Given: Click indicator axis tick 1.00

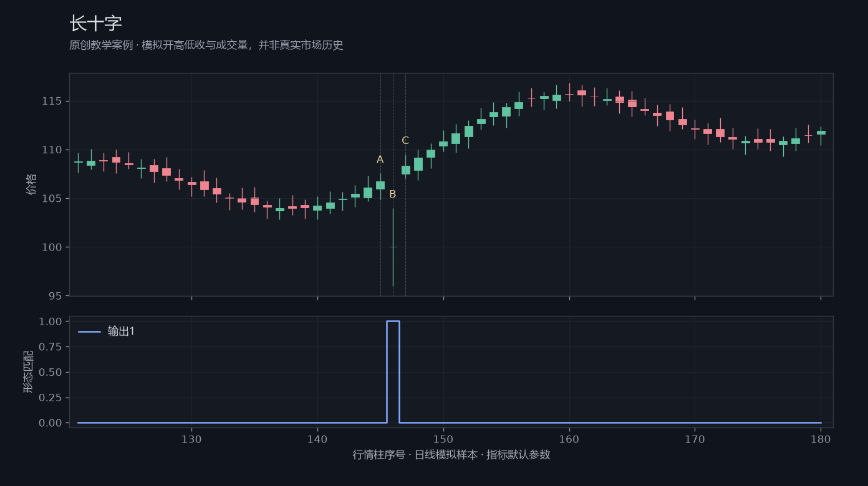Looking at the screenshot, I should [x=51, y=322].
